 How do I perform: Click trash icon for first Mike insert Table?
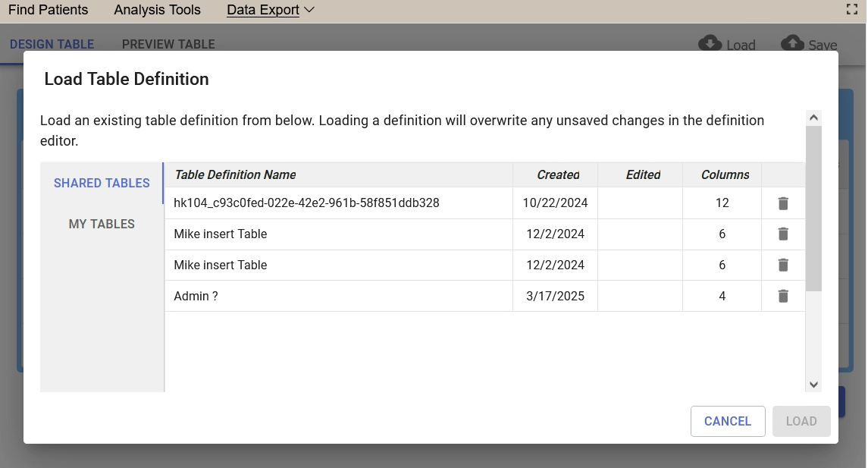coord(783,234)
